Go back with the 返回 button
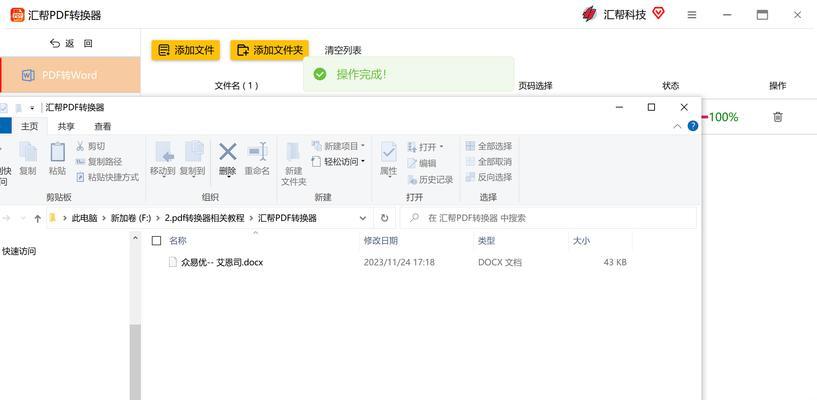 tap(71, 44)
